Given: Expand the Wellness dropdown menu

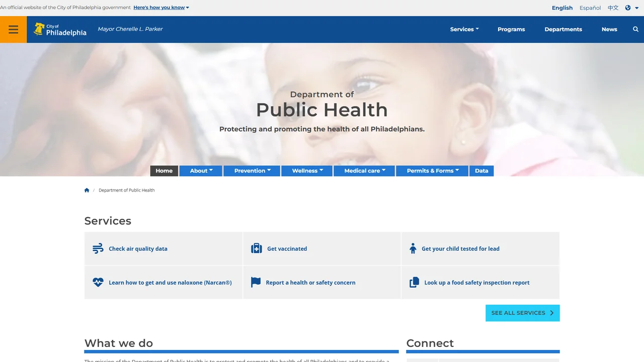Looking at the screenshot, I should (x=307, y=171).
